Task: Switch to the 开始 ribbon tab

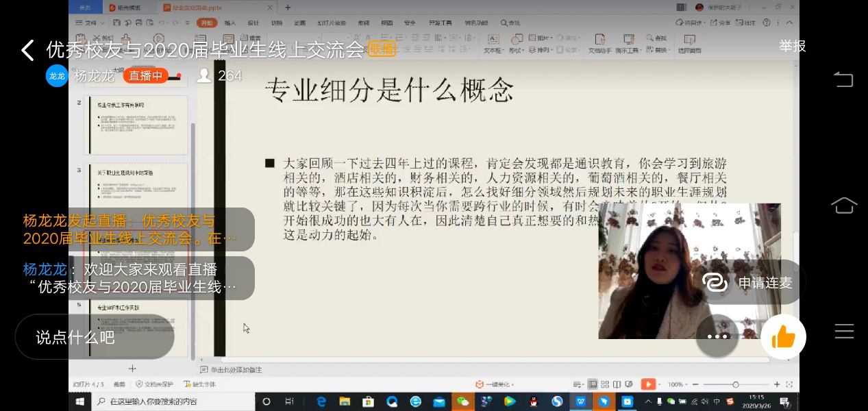Action: point(206,23)
